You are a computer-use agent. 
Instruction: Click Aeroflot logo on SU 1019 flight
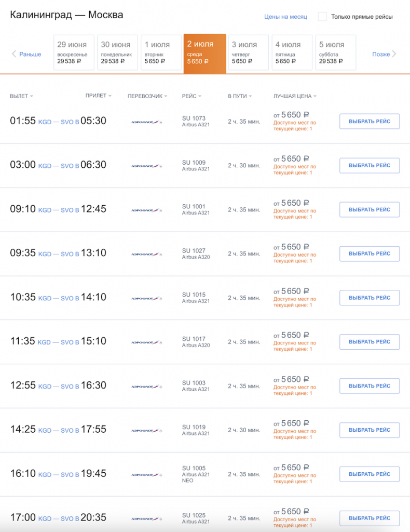(146, 431)
